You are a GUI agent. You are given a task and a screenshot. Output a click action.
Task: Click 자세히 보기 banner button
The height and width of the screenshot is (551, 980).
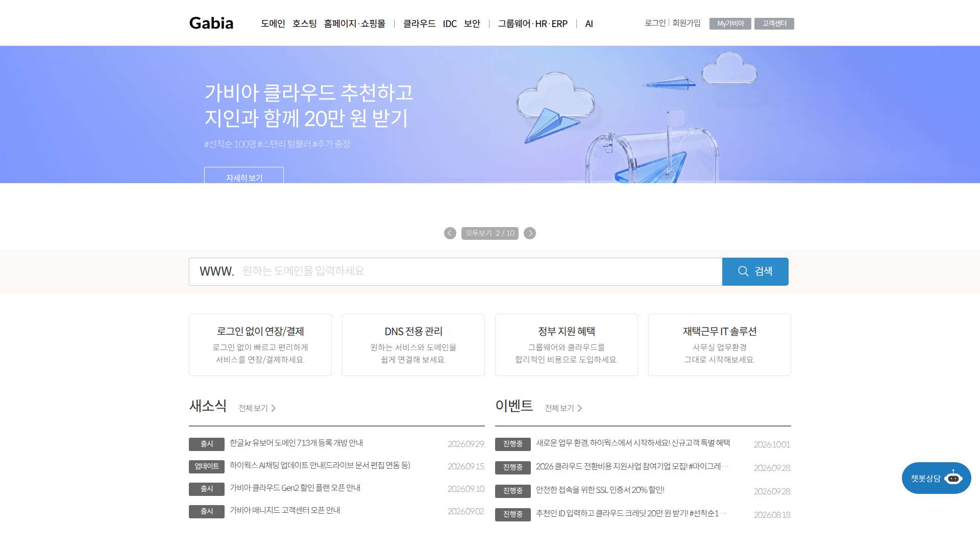pos(244,175)
